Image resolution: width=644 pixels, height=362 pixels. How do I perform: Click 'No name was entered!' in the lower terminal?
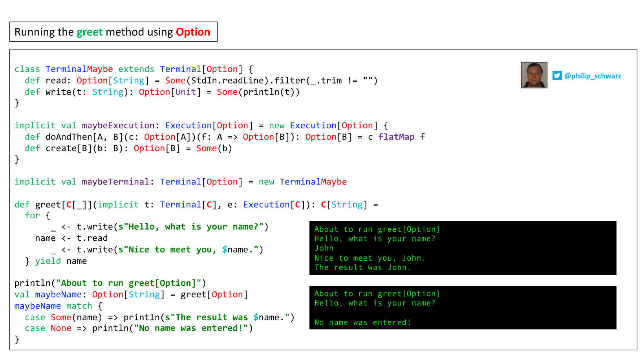362,322
